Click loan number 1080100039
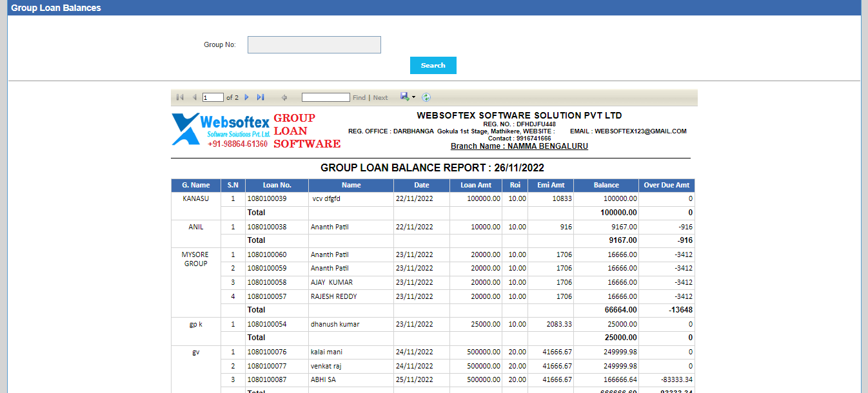 (x=267, y=198)
